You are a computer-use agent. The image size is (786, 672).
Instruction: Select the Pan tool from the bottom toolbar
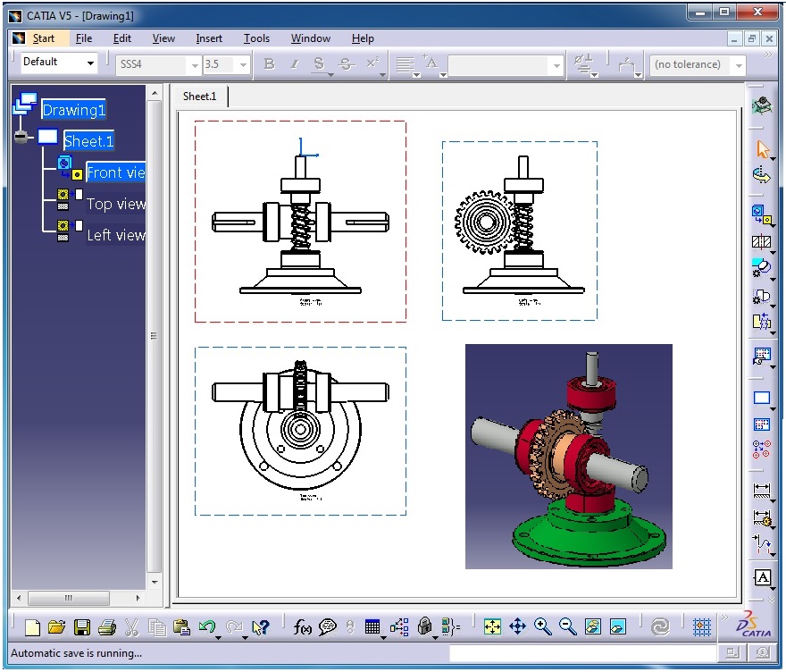pyautogui.click(x=518, y=626)
